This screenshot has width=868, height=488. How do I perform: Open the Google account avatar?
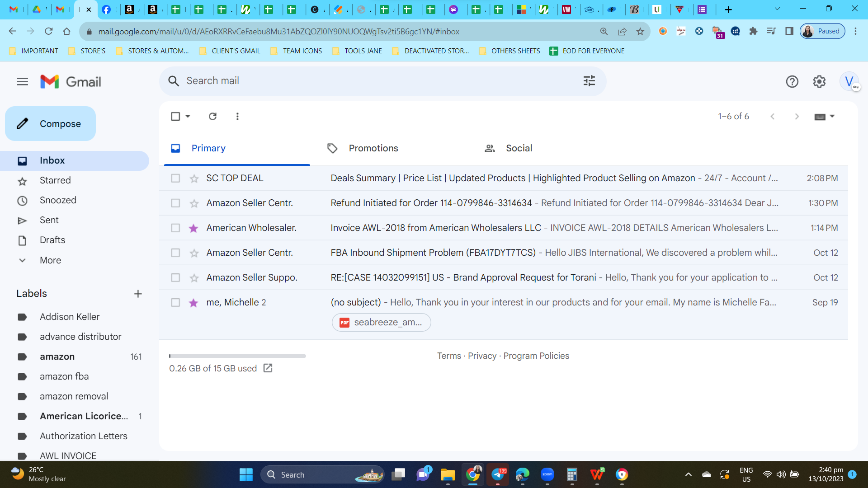click(849, 82)
